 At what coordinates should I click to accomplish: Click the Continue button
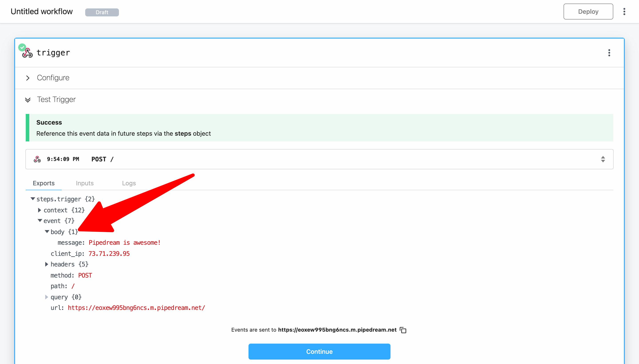[x=319, y=352]
